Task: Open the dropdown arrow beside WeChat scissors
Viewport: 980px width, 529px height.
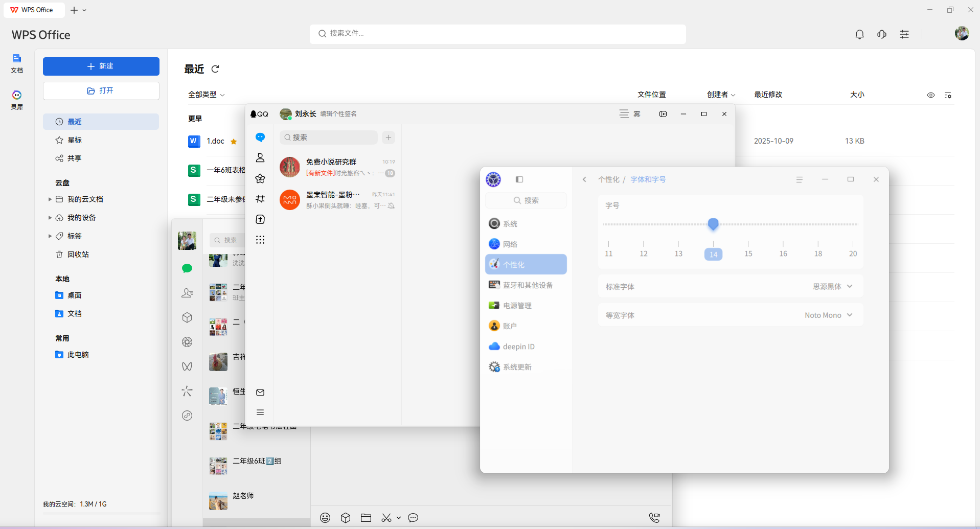Action: point(399,518)
